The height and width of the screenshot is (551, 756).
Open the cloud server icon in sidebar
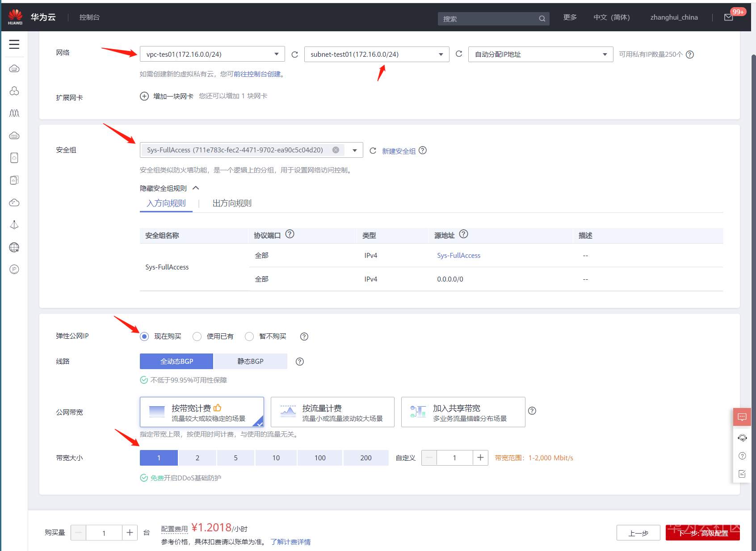tap(14, 68)
